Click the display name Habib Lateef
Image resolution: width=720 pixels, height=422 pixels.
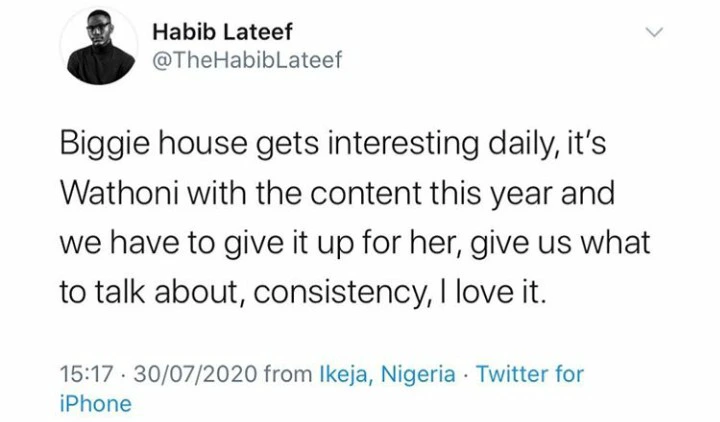[x=222, y=32]
